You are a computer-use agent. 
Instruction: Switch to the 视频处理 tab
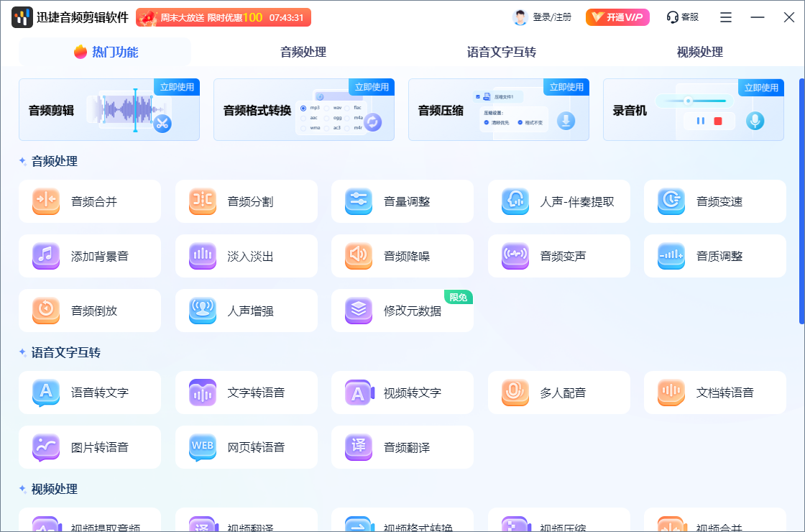[x=699, y=51]
